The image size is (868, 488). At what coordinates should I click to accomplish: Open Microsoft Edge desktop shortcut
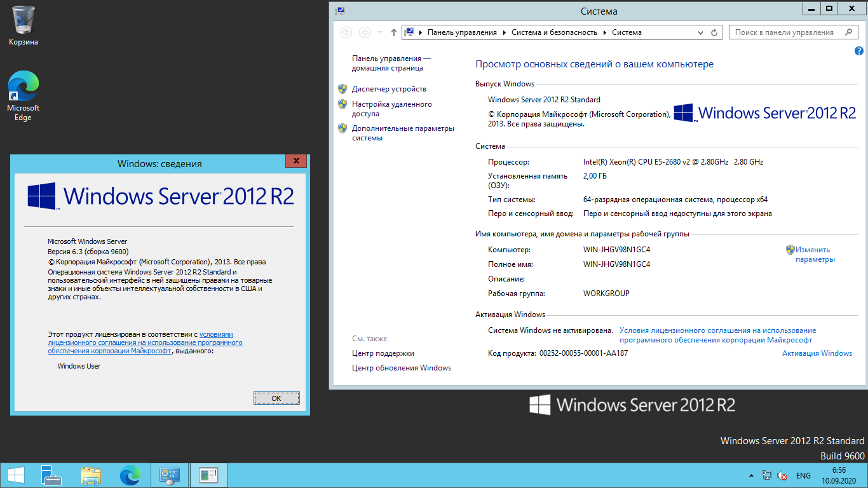24,95
